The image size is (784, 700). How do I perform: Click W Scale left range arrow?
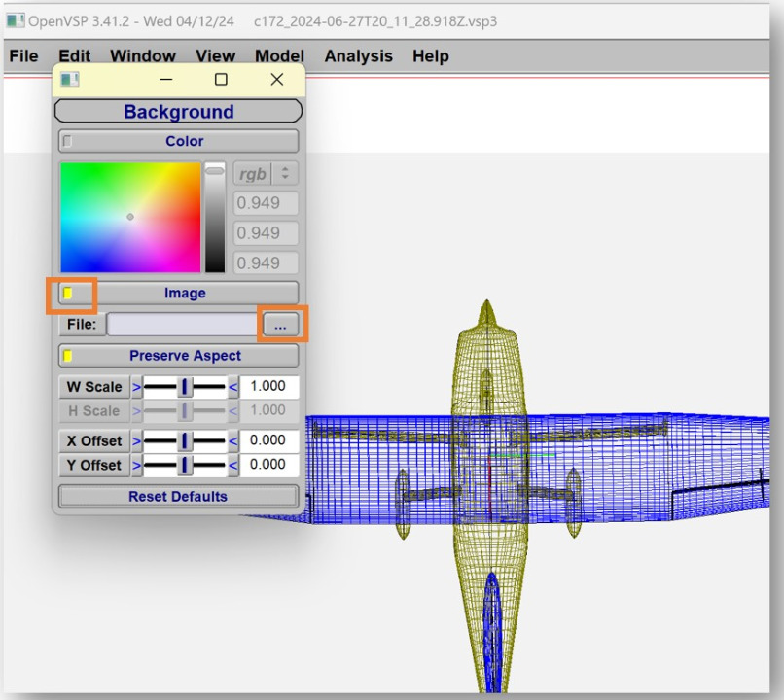coord(137,387)
